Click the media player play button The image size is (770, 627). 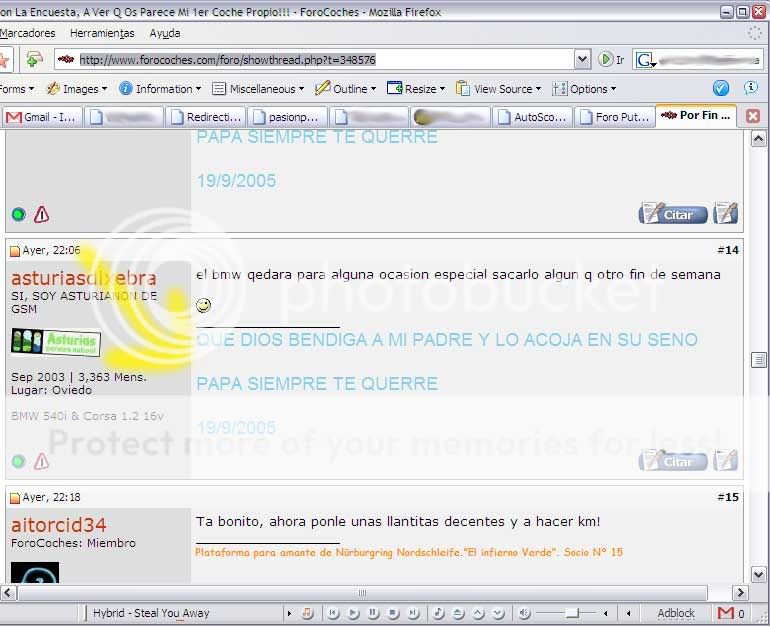click(x=353, y=613)
